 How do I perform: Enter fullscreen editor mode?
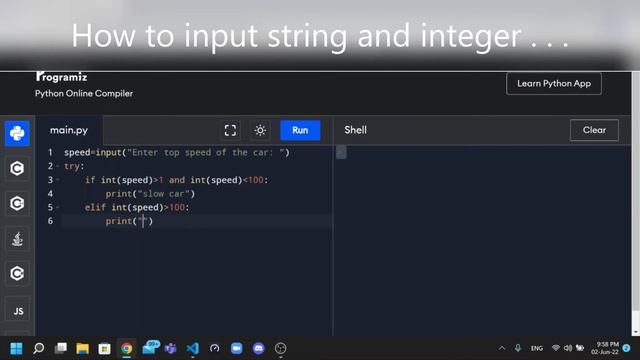pos(230,130)
